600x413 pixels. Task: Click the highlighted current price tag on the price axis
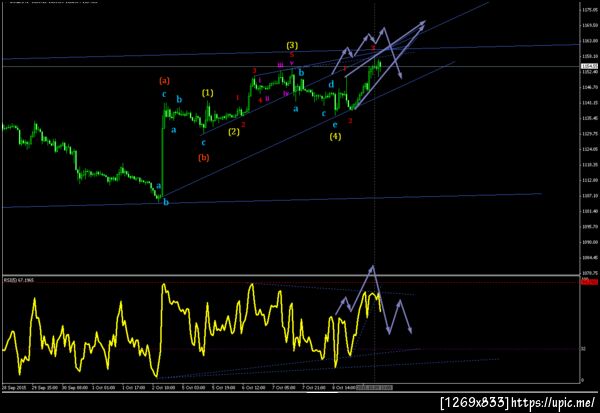pyautogui.click(x=589, y=67)
